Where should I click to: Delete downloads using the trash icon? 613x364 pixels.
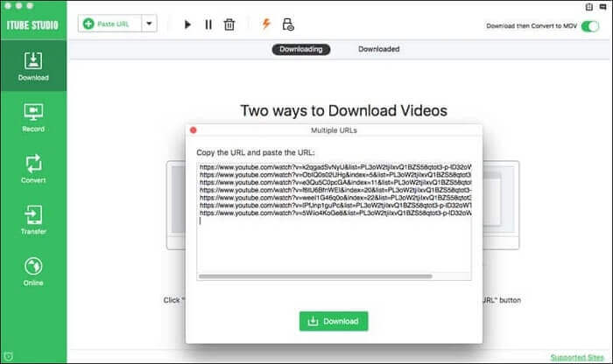(x=229, y=24)
